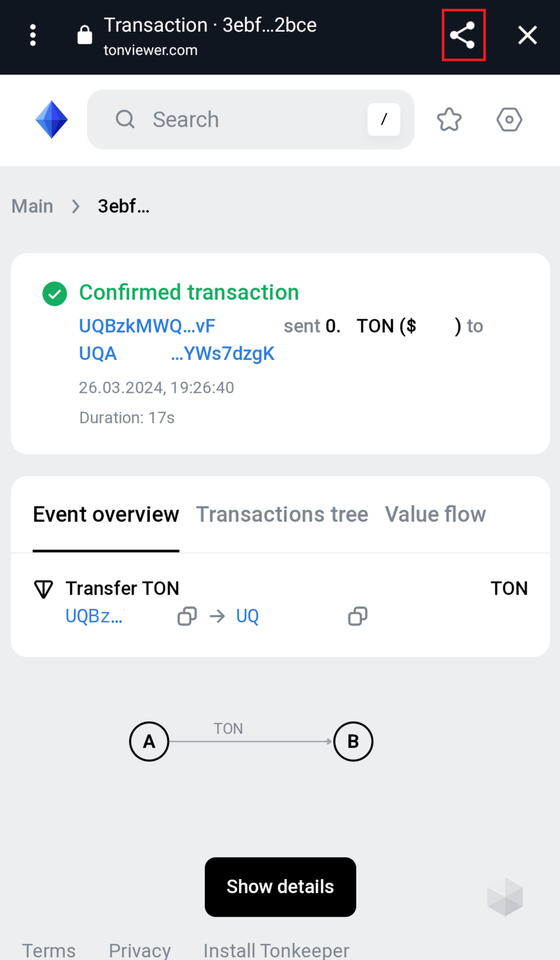Select node A in the flow diagram

pos(149,742)
